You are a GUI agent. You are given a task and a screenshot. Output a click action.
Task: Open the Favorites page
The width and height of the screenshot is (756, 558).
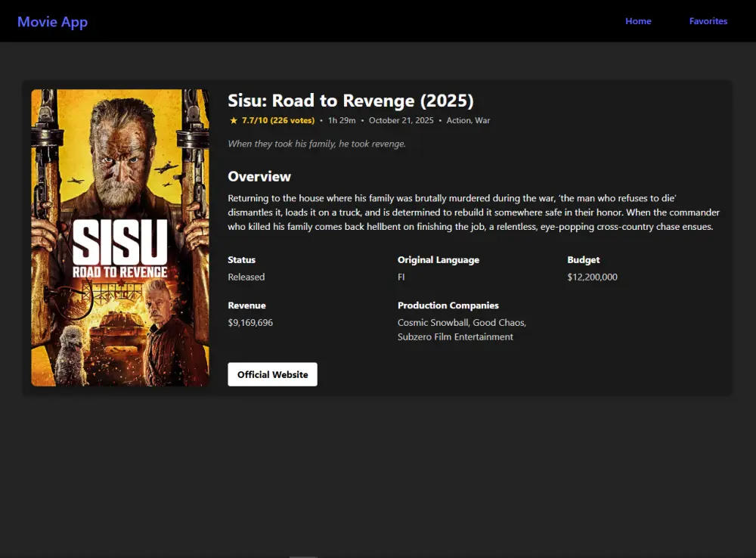(x=708, y=21)
